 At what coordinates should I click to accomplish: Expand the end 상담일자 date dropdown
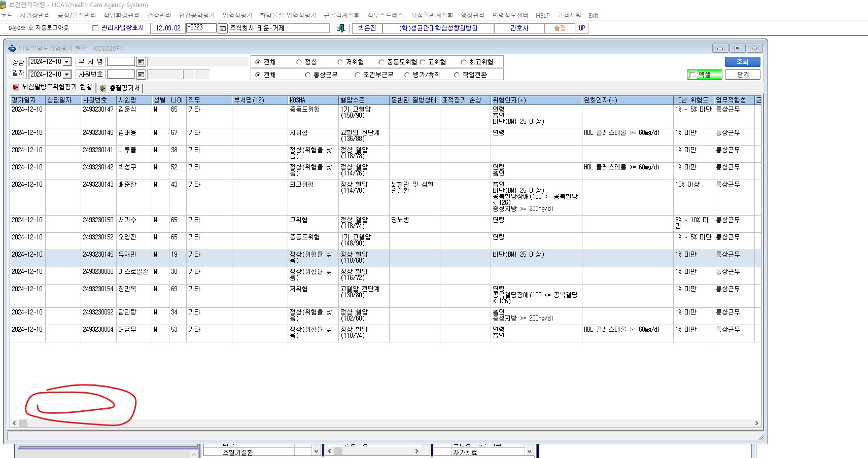tap(66, 75)
